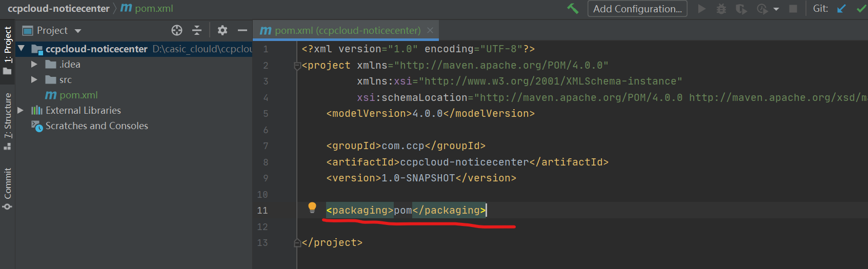Place cursor in packaging pom line
This screenshot has width=868, height=269.
point(406,210)
